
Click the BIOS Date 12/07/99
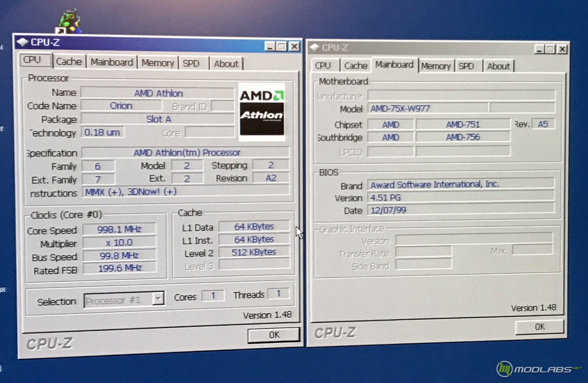(x=461, y=210)
